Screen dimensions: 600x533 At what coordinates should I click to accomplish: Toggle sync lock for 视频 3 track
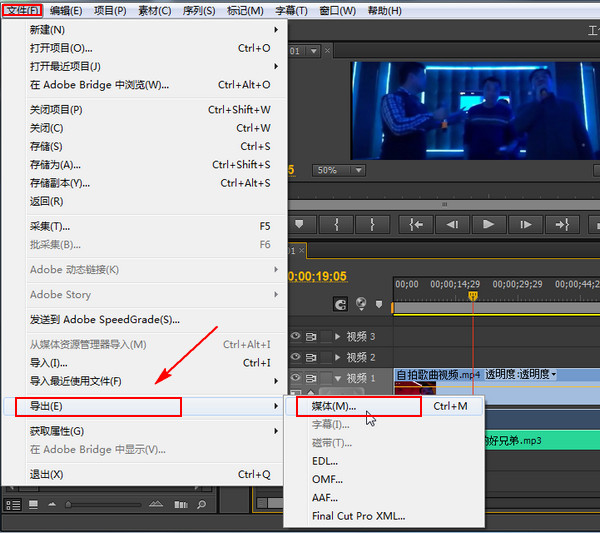[311, 337]
